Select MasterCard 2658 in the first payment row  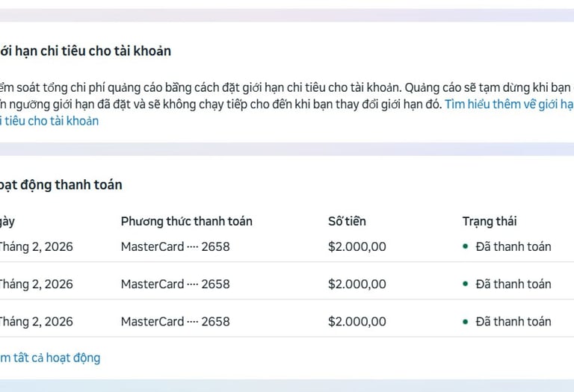(175, 246)
